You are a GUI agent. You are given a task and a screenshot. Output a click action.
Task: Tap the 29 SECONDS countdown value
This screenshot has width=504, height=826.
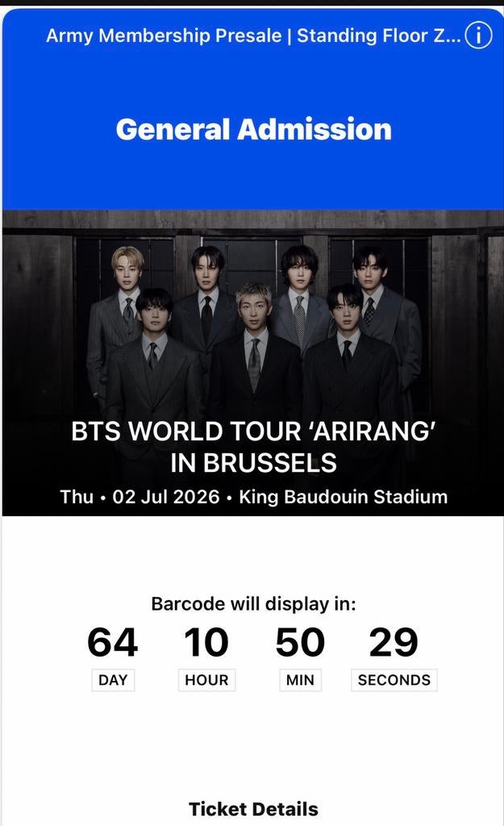pyautogui.click(x=394, y=641)
